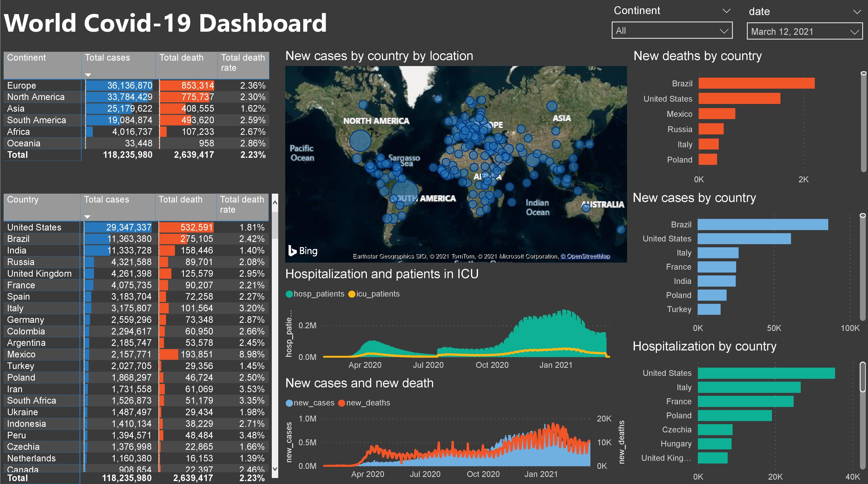
Task: Click Turkey bar in New cases chart
Action: pyautogui.click(x=709, y=309)
